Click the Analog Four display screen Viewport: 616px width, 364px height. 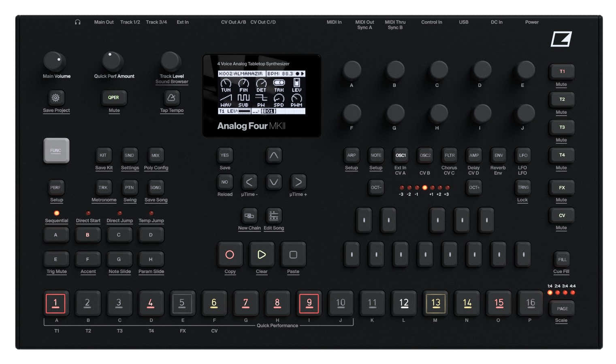coord(262,92)
